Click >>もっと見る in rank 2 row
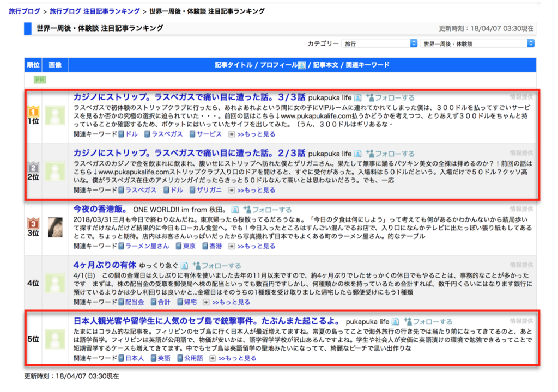Image resolution: width=558 pixels, height=392 pixels. (256, 190)
